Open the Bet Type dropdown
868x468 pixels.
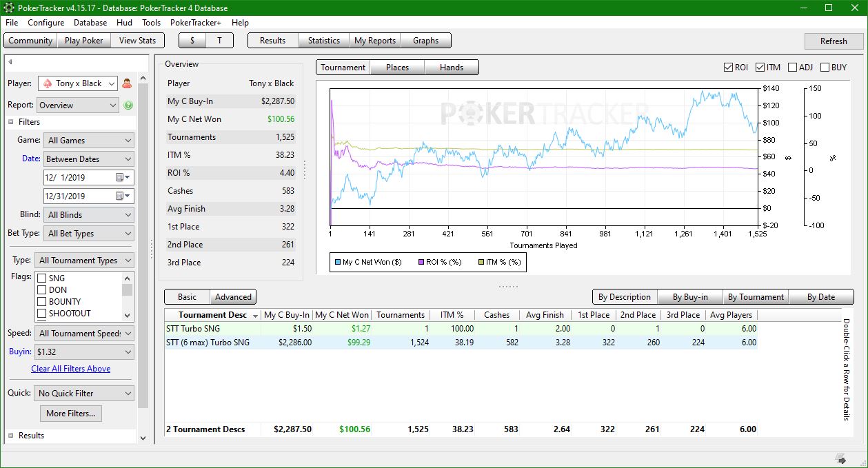88,234
